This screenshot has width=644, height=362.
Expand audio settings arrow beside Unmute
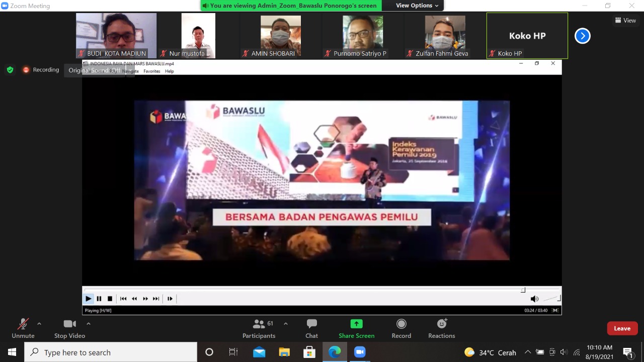coord(39,324)
